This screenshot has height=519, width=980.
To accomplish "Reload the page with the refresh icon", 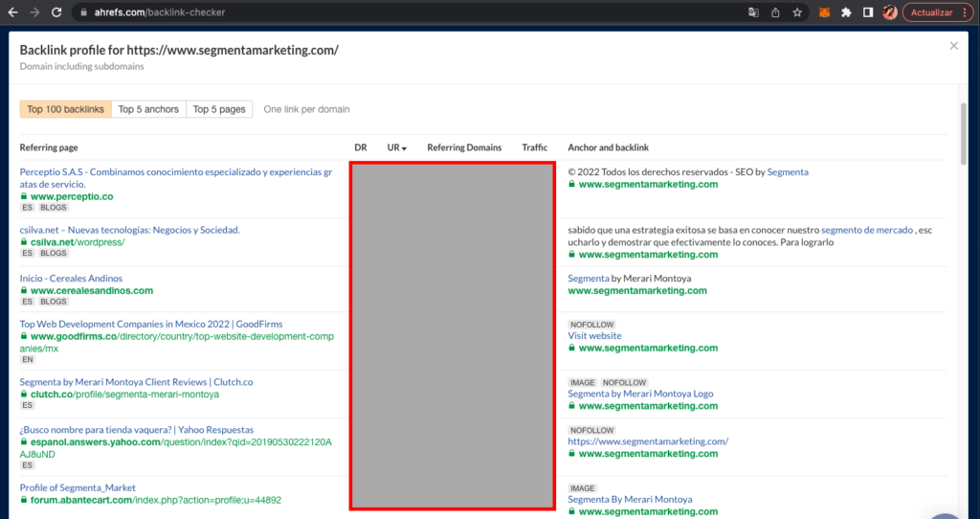I will 56,12.
